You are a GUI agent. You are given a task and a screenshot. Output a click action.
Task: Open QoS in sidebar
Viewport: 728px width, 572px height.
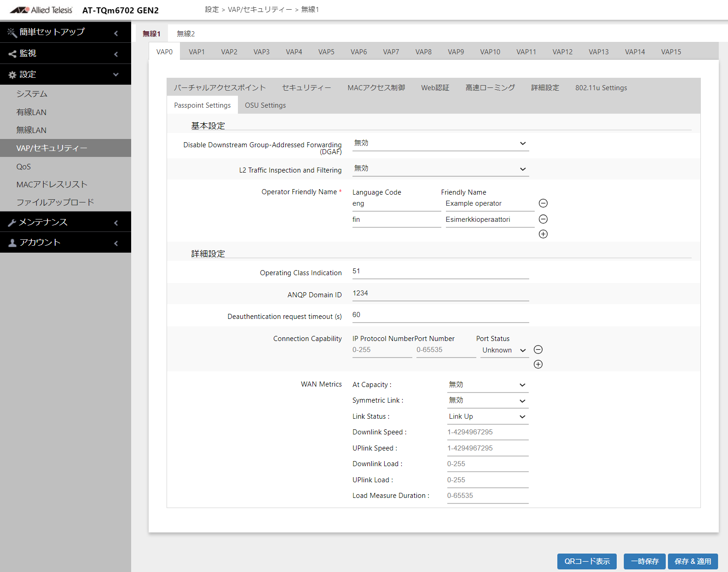click(65, 167)
